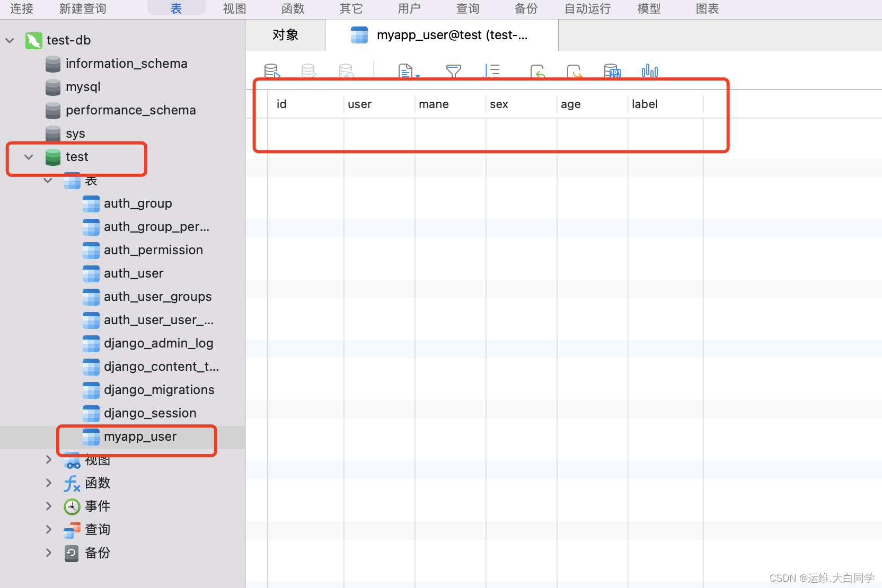This screenshot has height=588, width=882.
Task: Expand the 视图 views group chevron
Action: click(49, 460)
